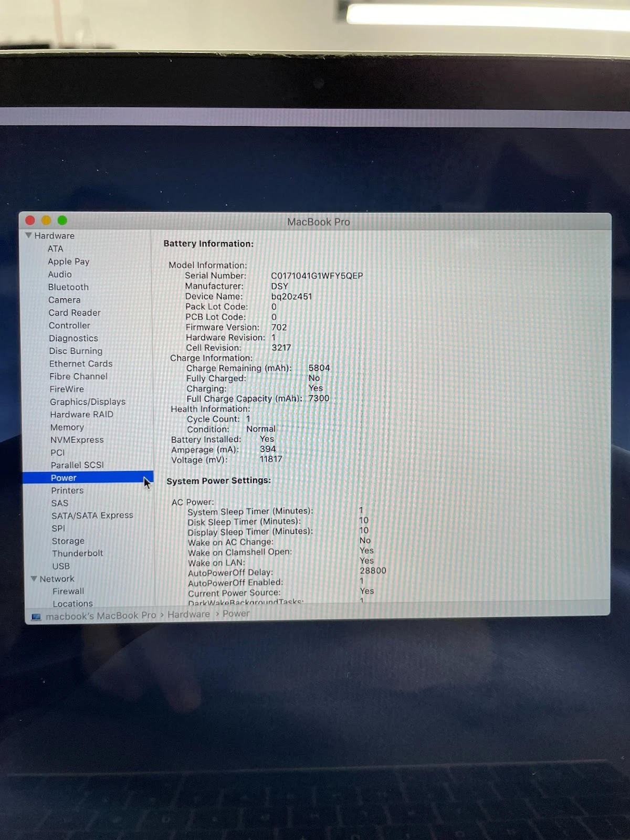
Task: Click full charge capacity 7300
Action: pyautogui.click(x=319, y=398)
